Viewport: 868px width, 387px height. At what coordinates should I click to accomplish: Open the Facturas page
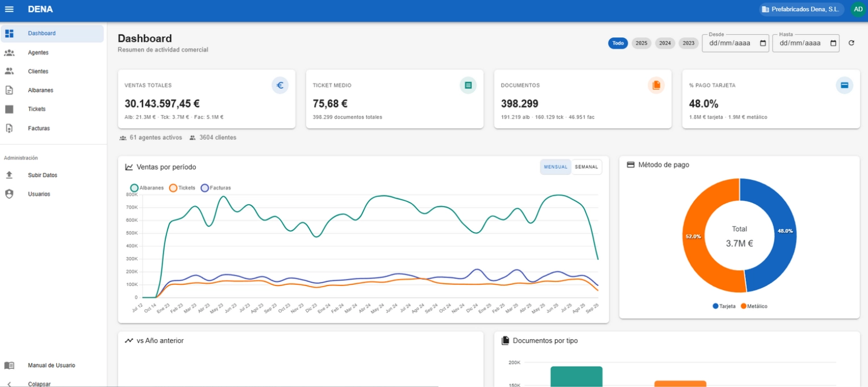[52, 128]
